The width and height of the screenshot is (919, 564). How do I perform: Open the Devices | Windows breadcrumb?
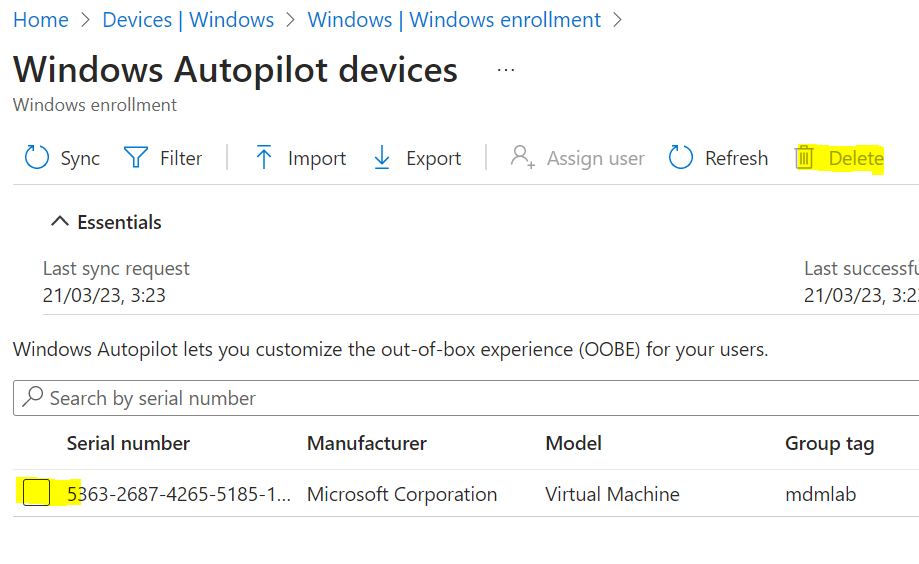click(188, 20)
